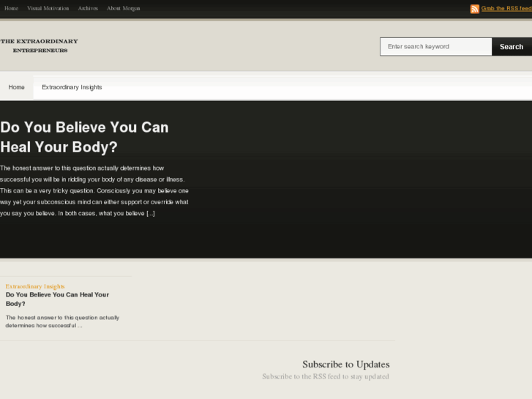The width and height of the screenshot is (532, 399).
Task: Click the featured excerpt's [...] read-more marker
Action: coord(150,214)
